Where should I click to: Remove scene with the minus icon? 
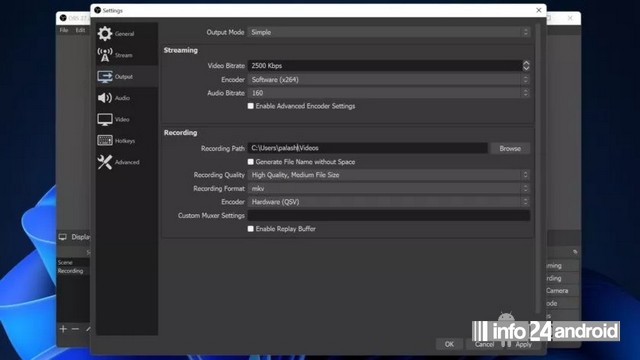[75, 329]
